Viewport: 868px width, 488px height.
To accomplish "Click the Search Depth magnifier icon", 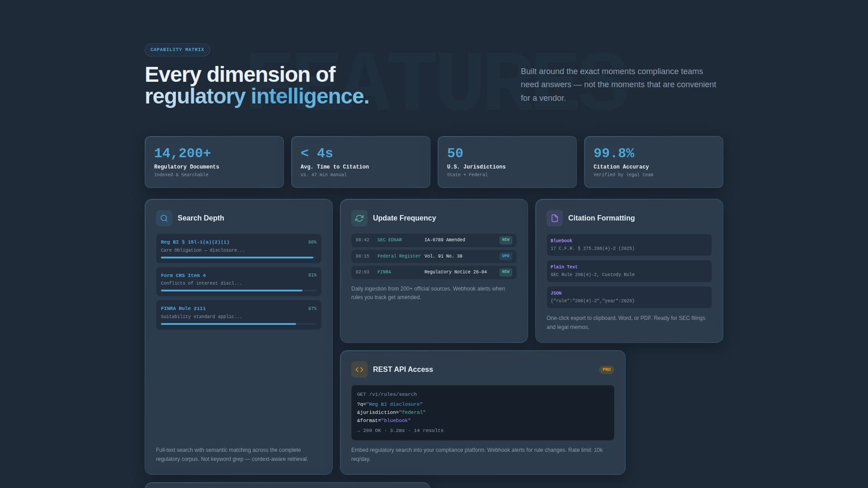I will pyautogui.click(x=164, y=218).
